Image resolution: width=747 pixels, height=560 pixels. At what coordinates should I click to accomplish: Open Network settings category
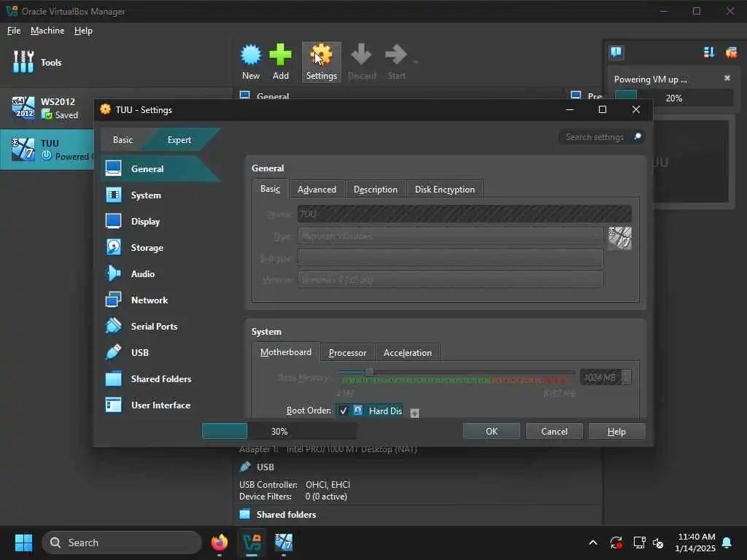[x=160, y=300]
